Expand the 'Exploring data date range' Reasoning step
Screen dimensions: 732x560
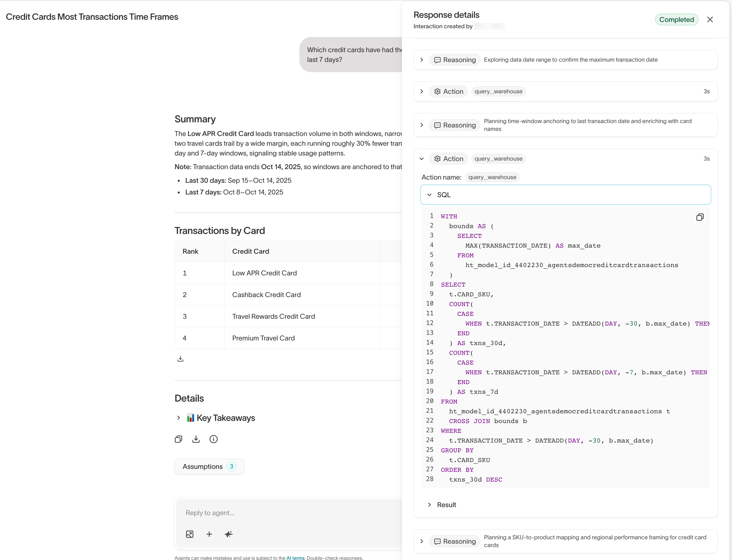click(x=422, y=60)
